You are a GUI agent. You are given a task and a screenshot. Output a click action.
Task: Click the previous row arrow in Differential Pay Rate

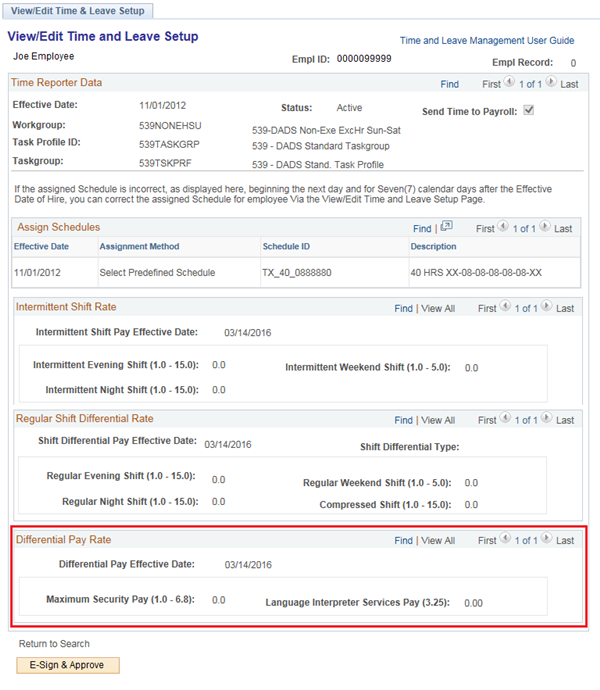pyautogui.click(x=502, y=540)
